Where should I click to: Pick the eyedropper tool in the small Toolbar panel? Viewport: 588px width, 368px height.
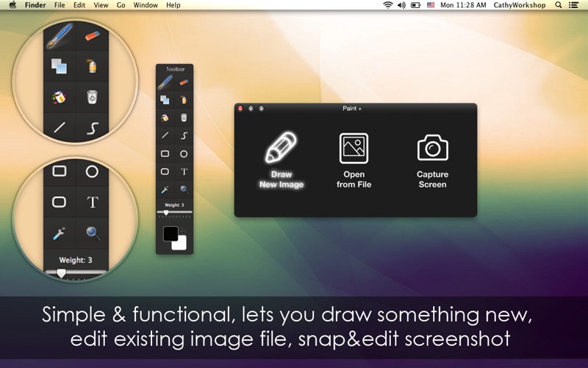(165, 189)
